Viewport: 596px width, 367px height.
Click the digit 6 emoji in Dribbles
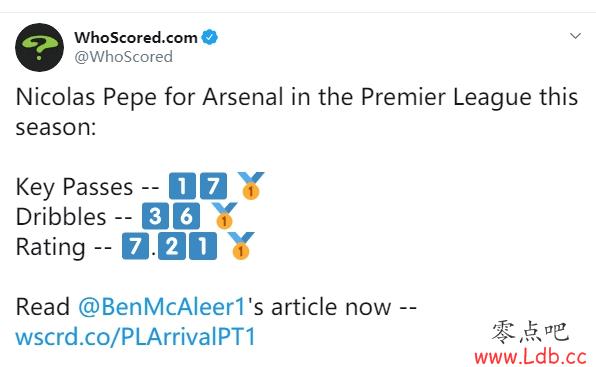pos(186,216)
